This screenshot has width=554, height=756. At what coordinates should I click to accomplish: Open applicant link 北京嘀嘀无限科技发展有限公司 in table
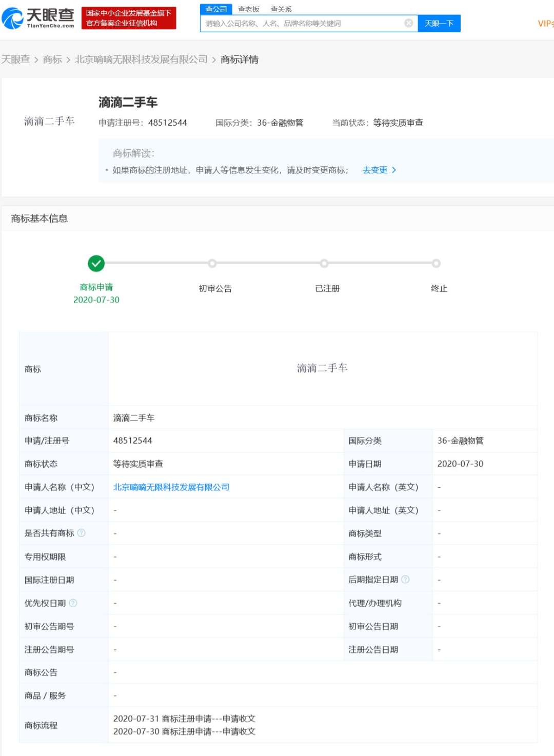coord(171,487)
